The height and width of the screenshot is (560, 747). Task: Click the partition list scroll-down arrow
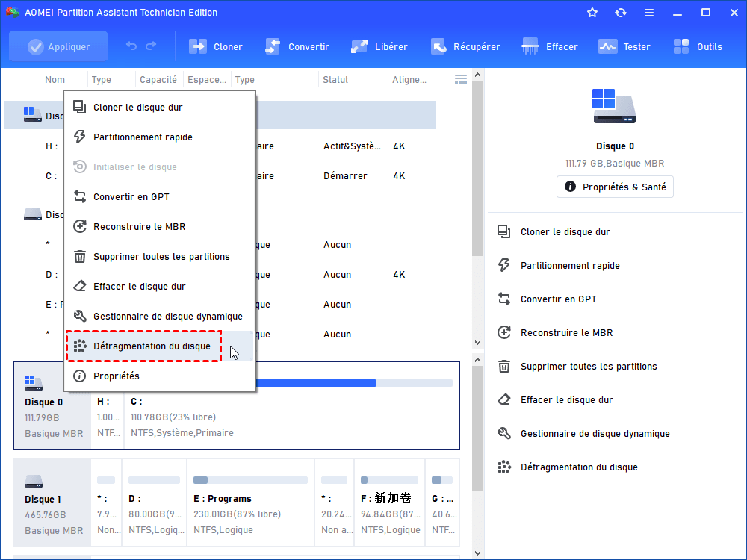[478, 343]
